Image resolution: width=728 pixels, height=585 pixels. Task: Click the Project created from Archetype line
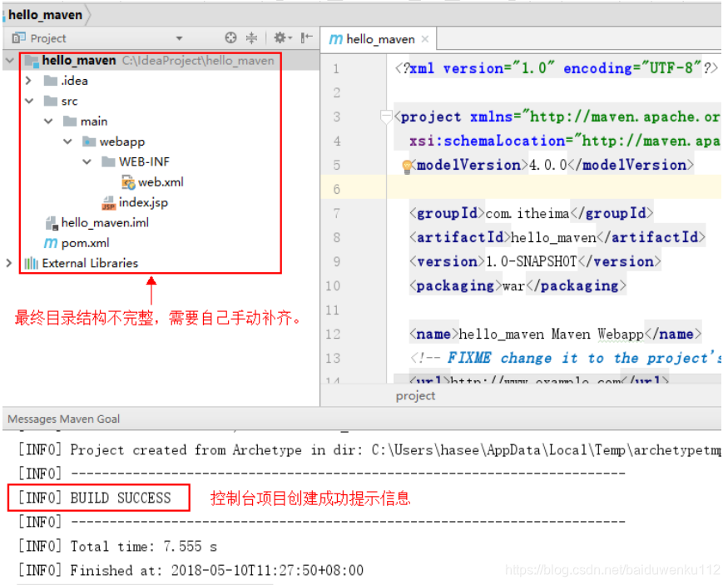tap(369, 450)
